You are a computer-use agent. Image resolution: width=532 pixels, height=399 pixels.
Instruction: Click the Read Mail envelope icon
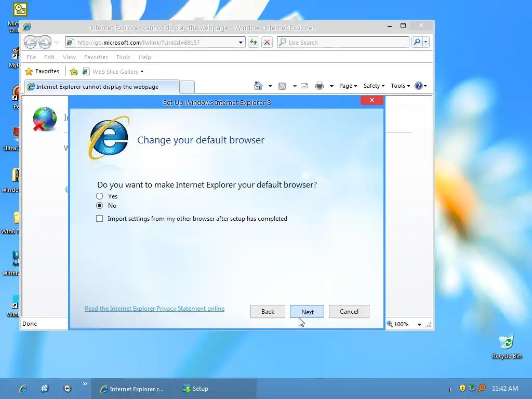click(x=304, y=86)
